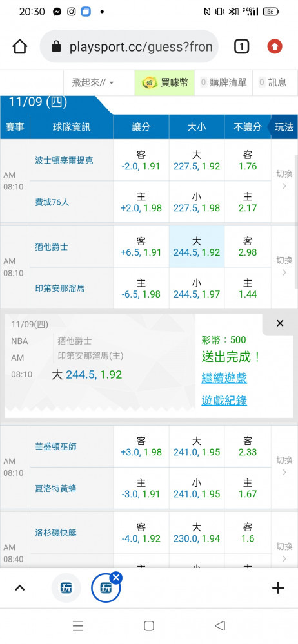Select the playsport.cc address bar
This screenshot has height=644, width=298.
129,47
